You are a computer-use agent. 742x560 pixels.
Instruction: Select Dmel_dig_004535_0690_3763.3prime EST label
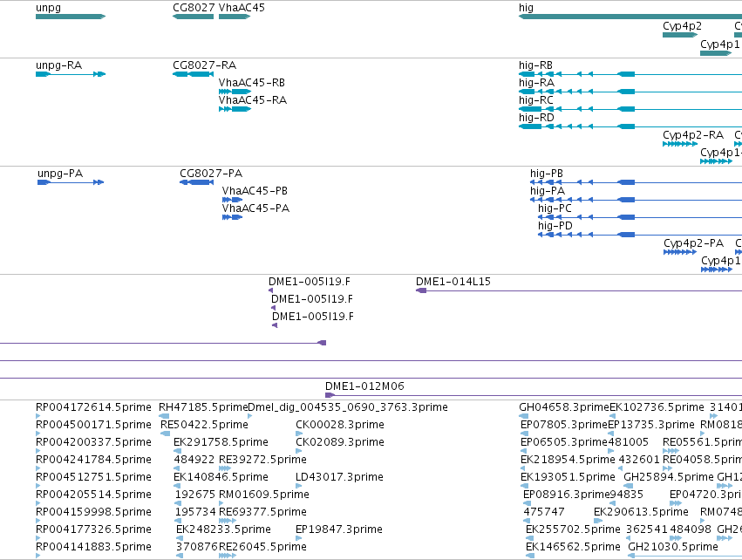pyautogui.click(x=348, y=407)
